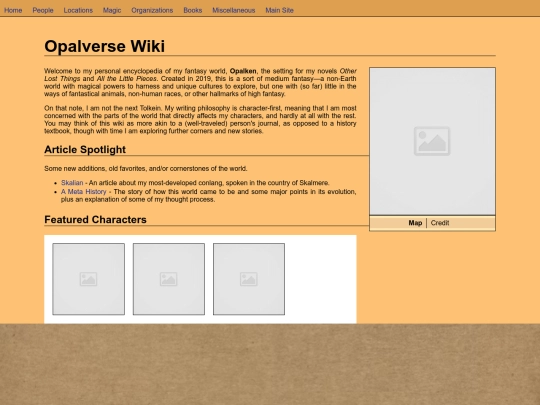Click the Article Spotlight heading
This screenshot has height=405, width=540.
click(85, 149)
